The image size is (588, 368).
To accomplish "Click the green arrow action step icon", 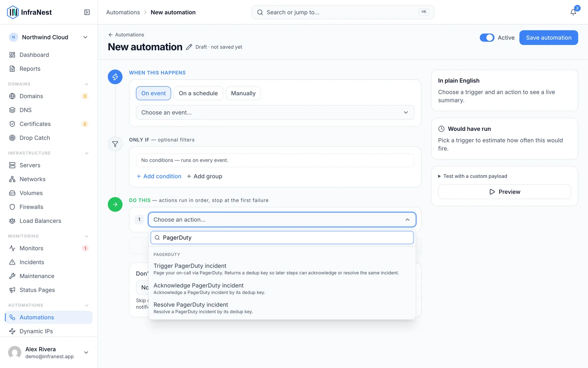I will (115, 204).
